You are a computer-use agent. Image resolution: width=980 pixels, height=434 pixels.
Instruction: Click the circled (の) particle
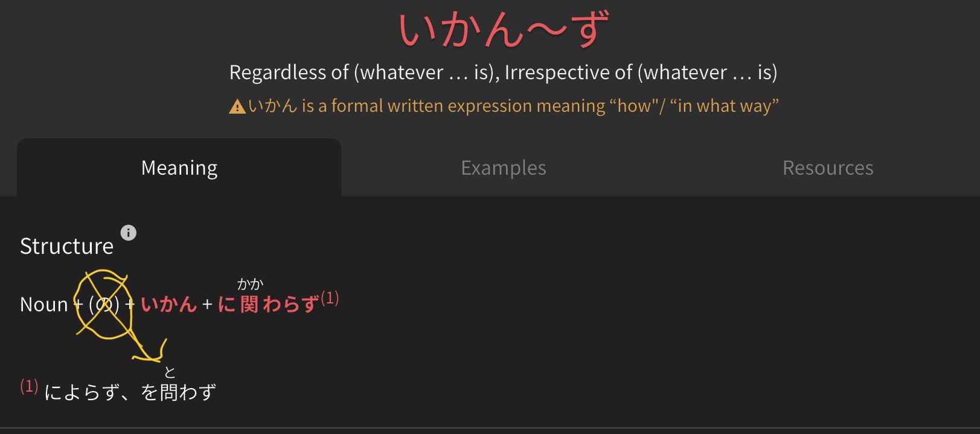(104, 304)
